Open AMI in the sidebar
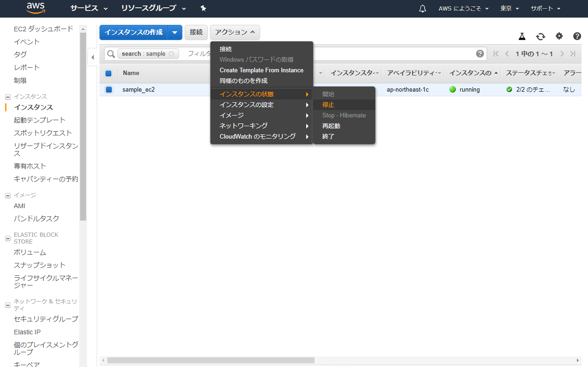Viewport: 588px width, 367px height. (19, 206)
